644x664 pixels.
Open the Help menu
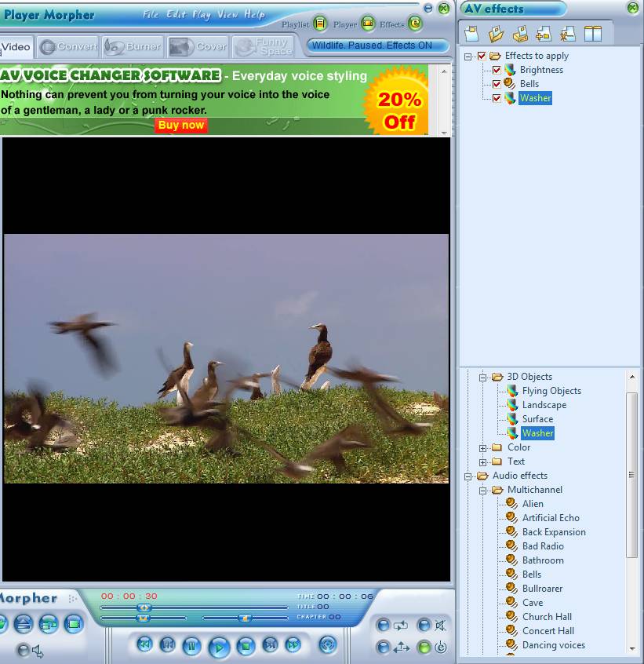(255, 15)
